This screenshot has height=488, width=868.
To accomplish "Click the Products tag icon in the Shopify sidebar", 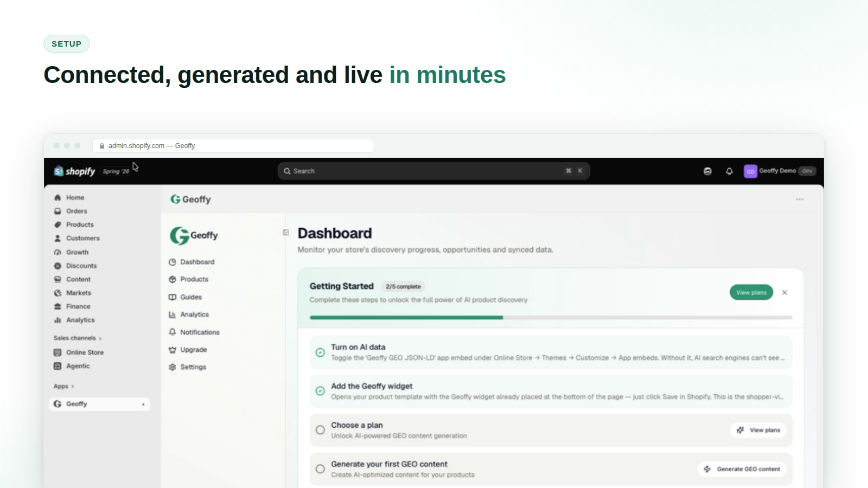I will (58, 224).
